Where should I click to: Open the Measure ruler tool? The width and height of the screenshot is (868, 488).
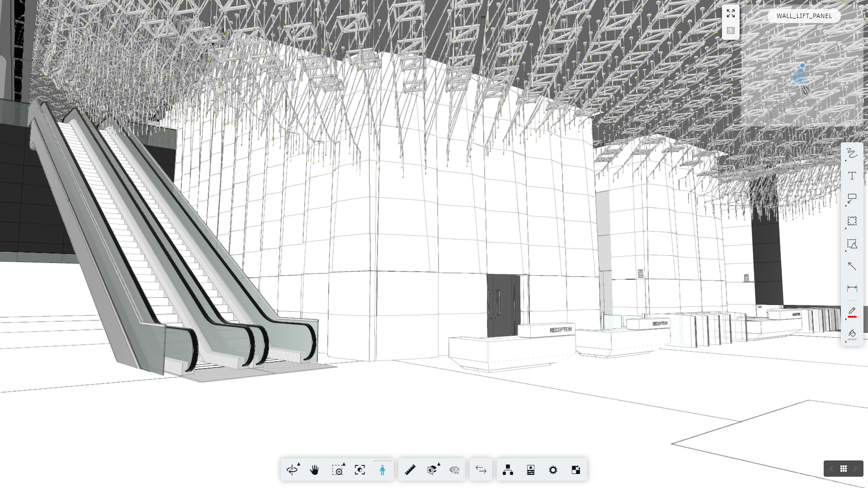click(410, 470)
